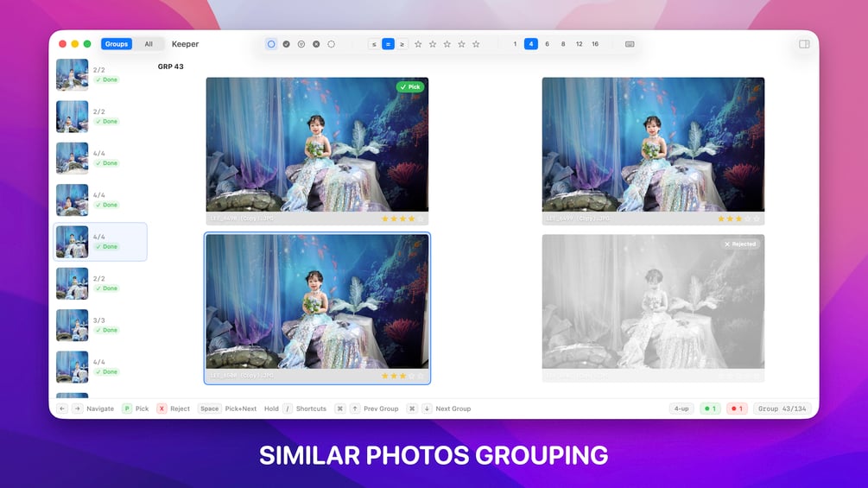Click the GRP 43 heading
Image resolution: width=868 pixels, height=488 pixels.
(x=170, y=67)
